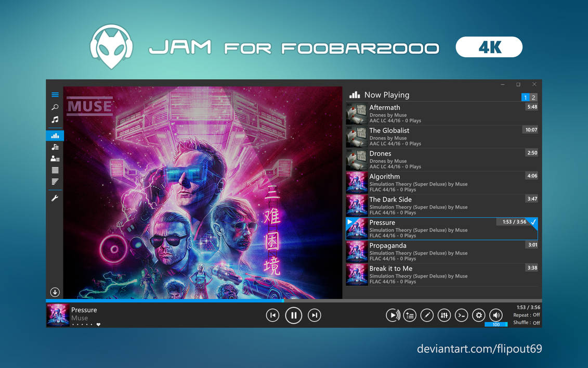Click the 5:48 duration of Aftermath
The image size is (588, 368).
click(532, 107)
